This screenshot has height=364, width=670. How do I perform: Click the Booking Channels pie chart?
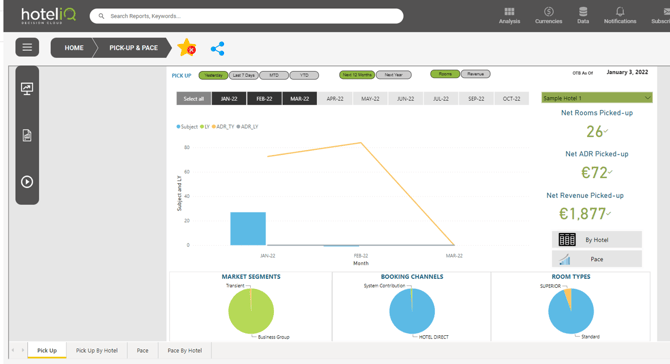[412, 311]
